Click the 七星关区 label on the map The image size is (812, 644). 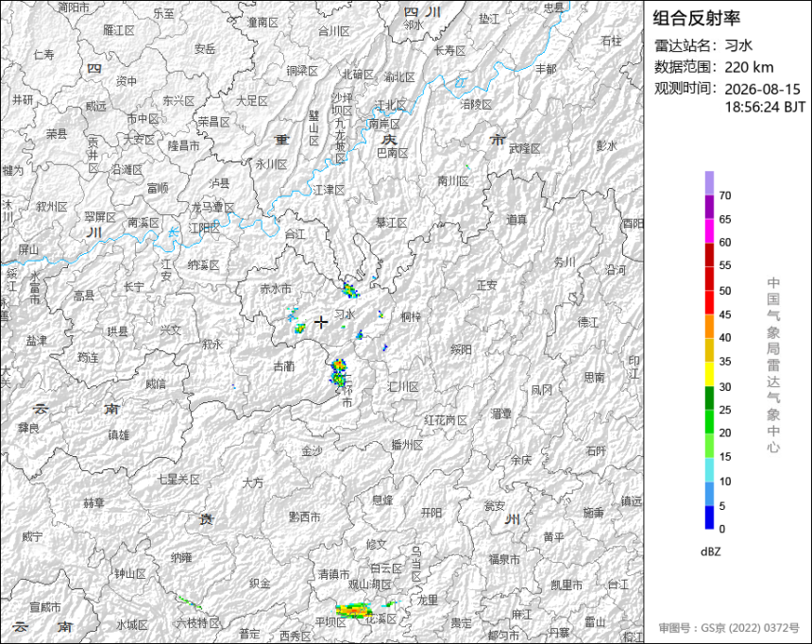(178, 480)
